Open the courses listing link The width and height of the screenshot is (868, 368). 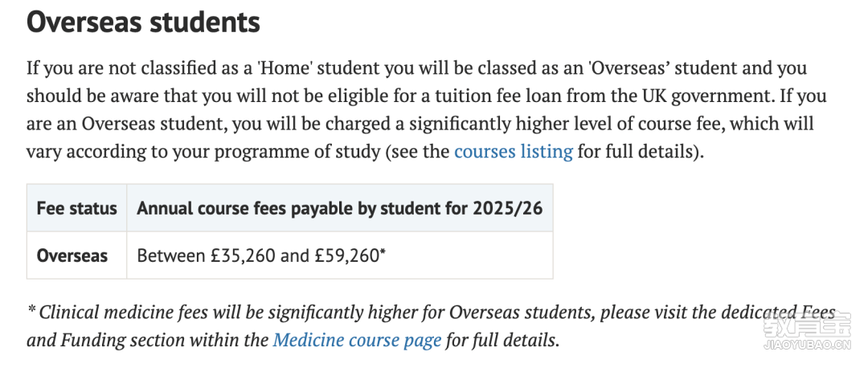tap(513, 151)
